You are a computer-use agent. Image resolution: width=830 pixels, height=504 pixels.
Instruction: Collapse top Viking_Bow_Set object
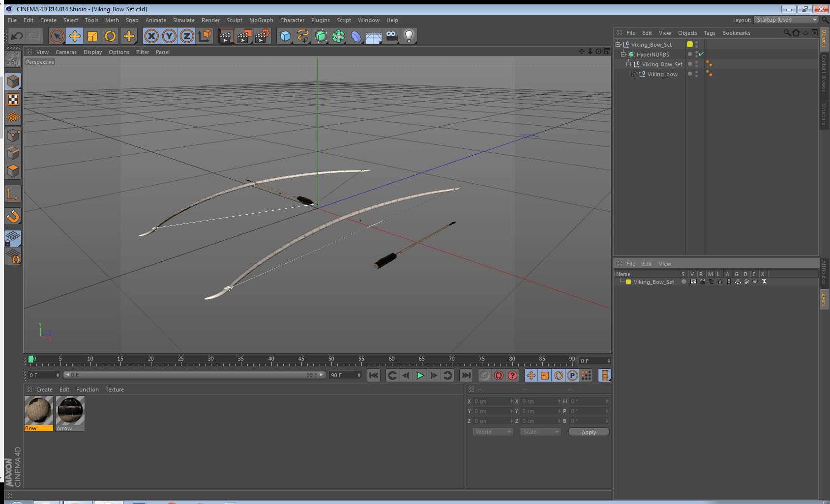tap(618, 44)
